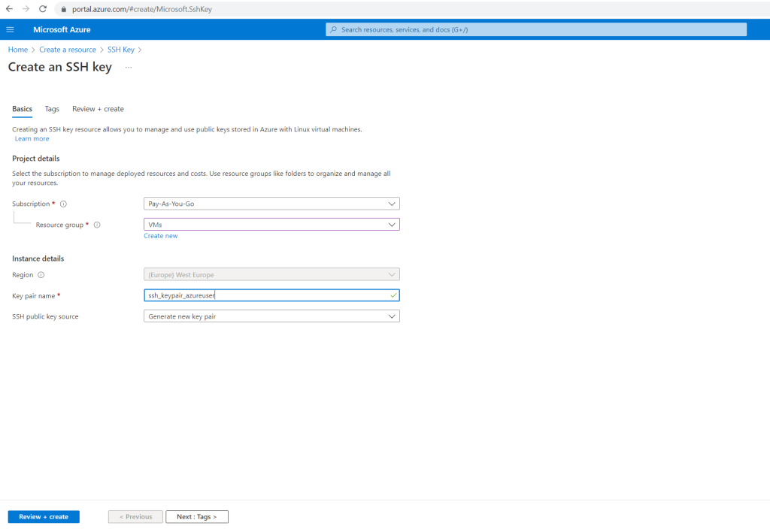Screen dimensions: 770x532
Task: Click the Microsoft Azure logo text
Action: [x=62, y=29]
